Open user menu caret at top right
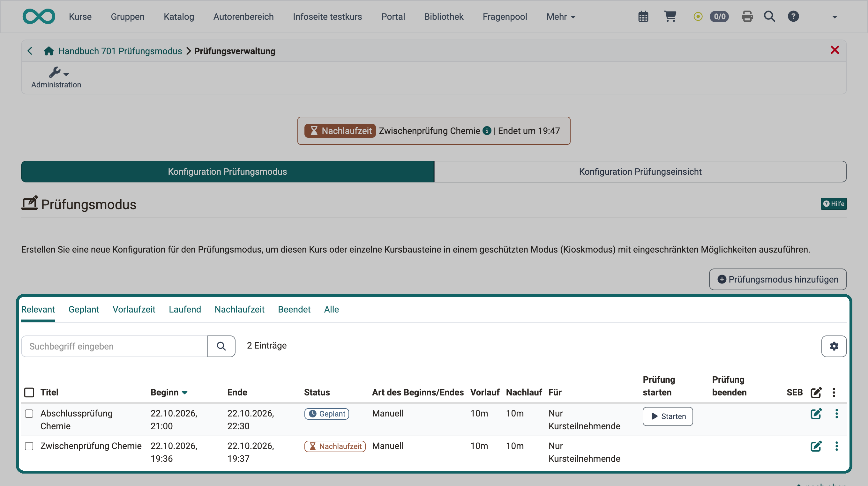Viewport: 868px width, 486px height. coord(834,17)
